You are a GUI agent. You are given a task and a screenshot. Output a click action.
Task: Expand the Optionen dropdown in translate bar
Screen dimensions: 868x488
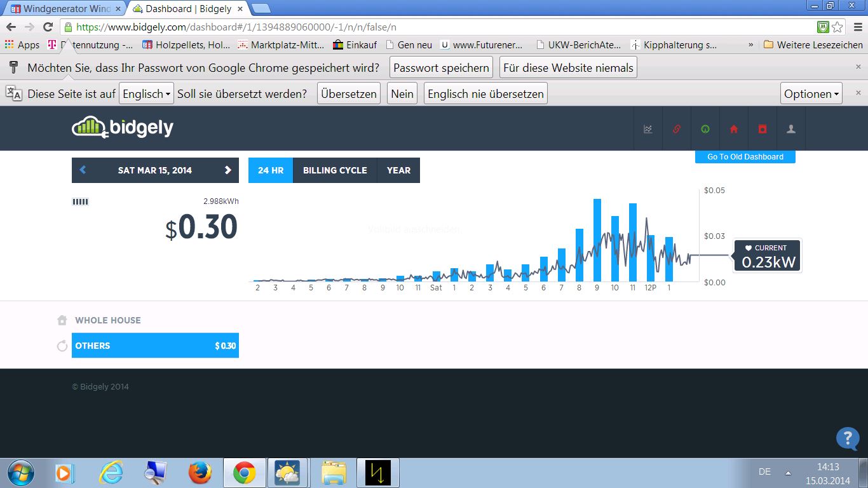point(811,94)
